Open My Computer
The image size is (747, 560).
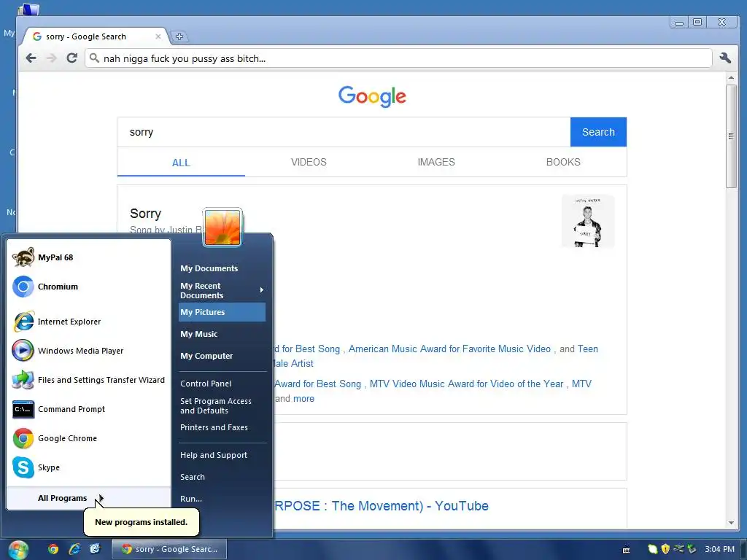(x=222, y=356)
